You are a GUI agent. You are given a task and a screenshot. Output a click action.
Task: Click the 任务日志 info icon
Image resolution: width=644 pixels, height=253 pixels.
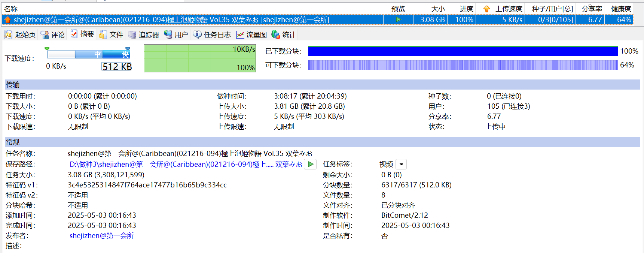pyautogui.click(x=197, y=35)
